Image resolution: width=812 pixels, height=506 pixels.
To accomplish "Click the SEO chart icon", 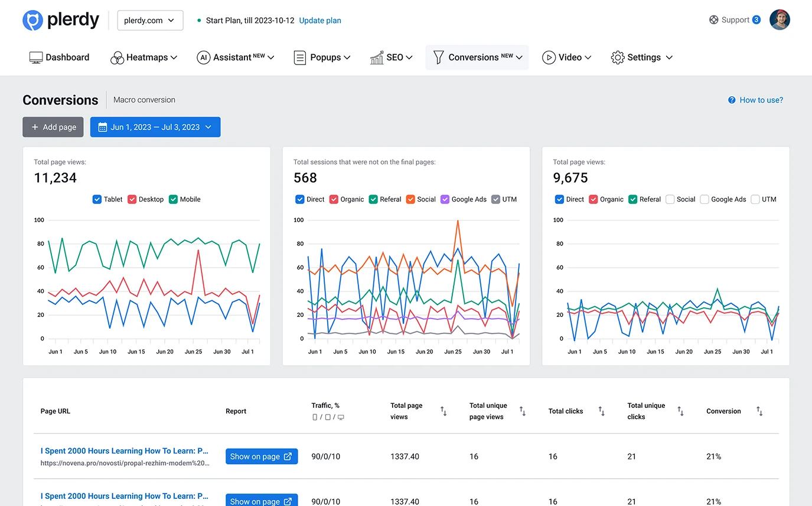I will pos(376,57).
